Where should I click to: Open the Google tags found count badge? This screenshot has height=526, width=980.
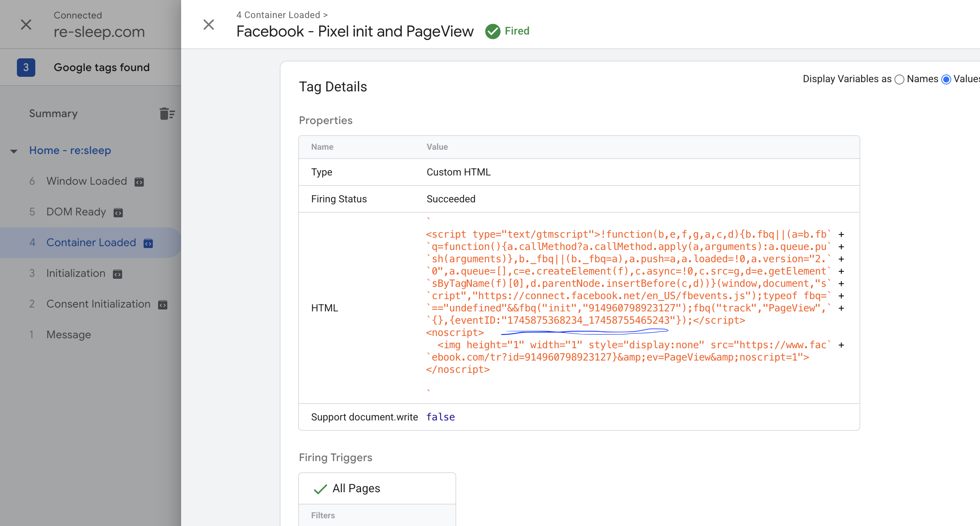click(26, 68)
